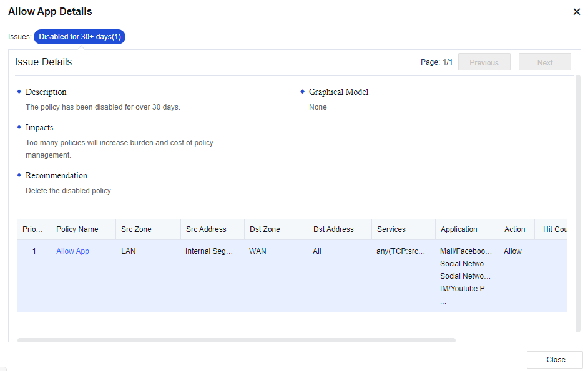Image resolution: width=588 pixels, height=371 pixels.
Task: Click the Dst Zone column header
Action: coord(264,229)
